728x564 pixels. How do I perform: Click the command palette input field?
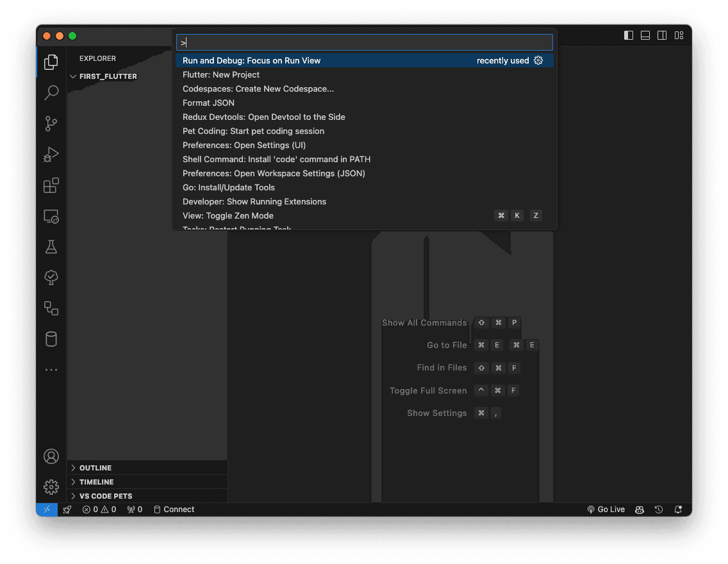[364, 43]
